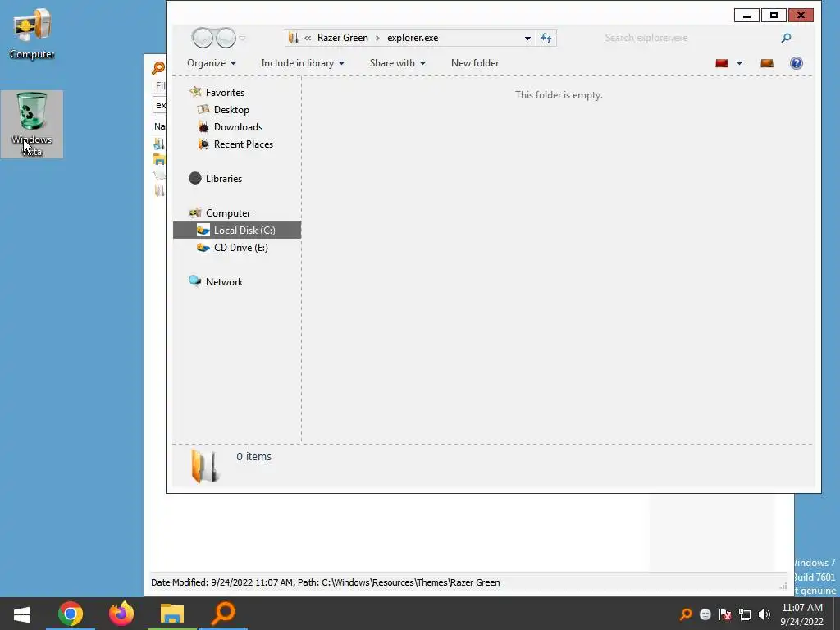Click the magnifier search icon in Explorer
840x630 pixels.
pyautogui.click(x=786, y=38)
